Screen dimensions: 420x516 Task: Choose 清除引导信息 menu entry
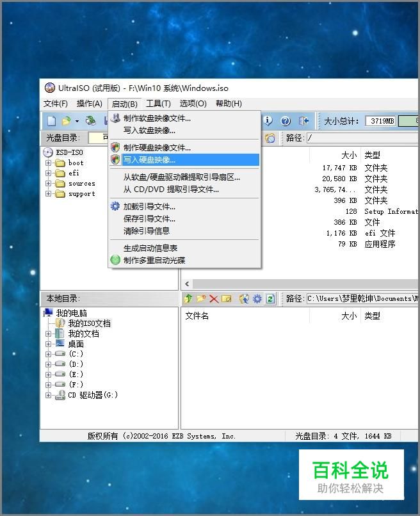pos(184,231)
